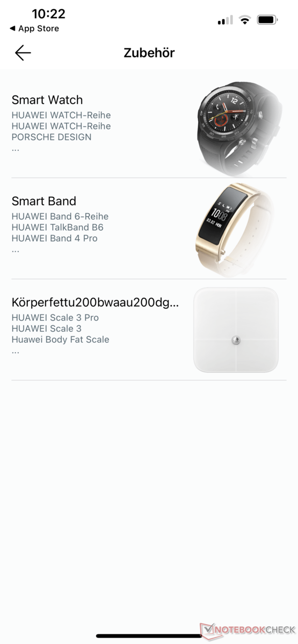Choose HUAWEI Scale 3 Pro text

(x=55, y=318)
